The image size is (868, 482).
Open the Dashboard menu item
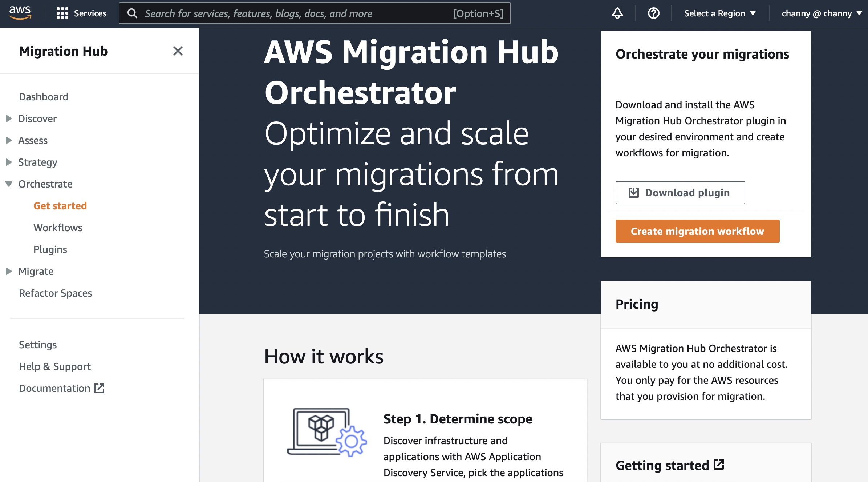43,96
